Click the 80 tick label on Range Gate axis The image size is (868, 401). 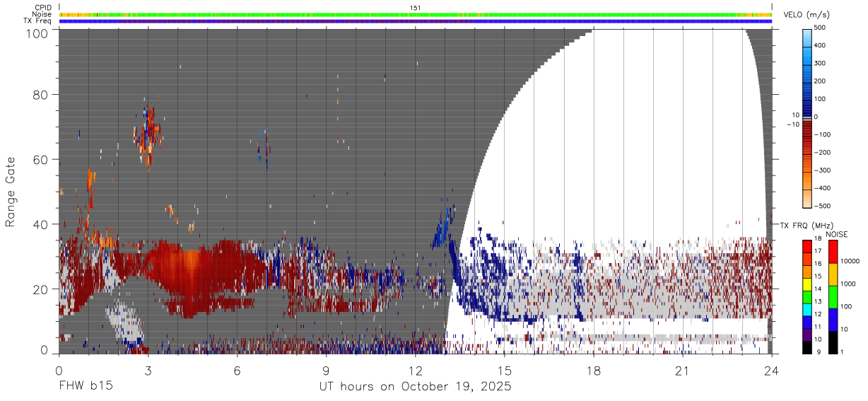[x=41, y=94]
